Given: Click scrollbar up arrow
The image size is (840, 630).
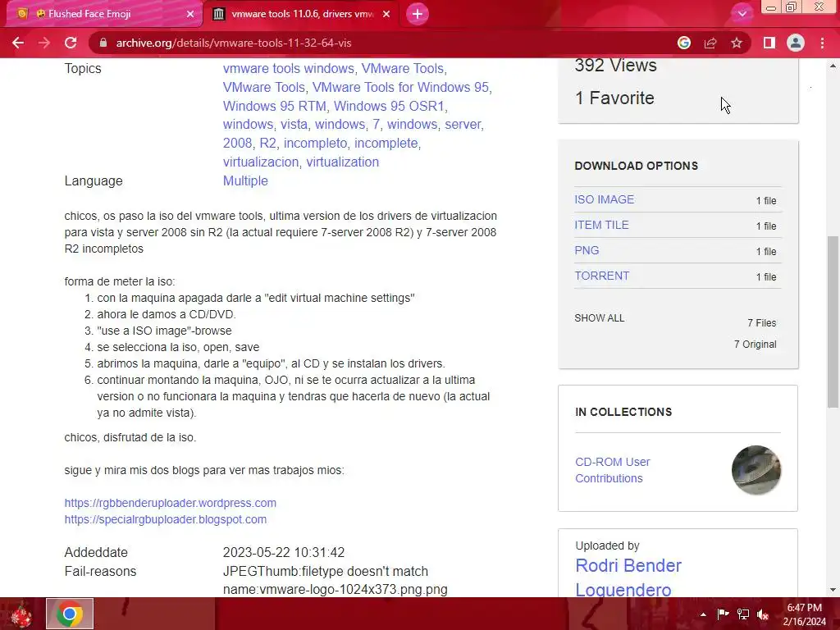Looking at the screenshot, I should [833, 66].
